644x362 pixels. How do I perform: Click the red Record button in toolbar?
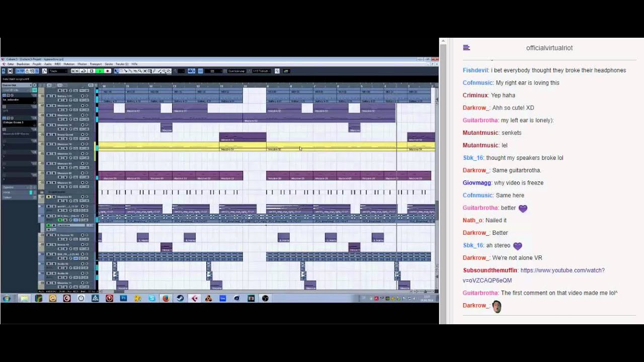click(x=108, y=71)
